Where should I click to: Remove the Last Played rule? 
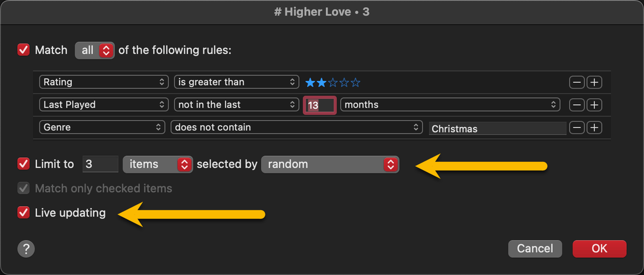[576, 105]
